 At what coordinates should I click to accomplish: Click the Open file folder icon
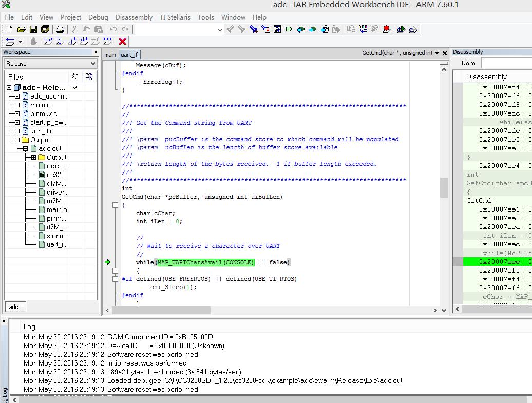(21, 29)
